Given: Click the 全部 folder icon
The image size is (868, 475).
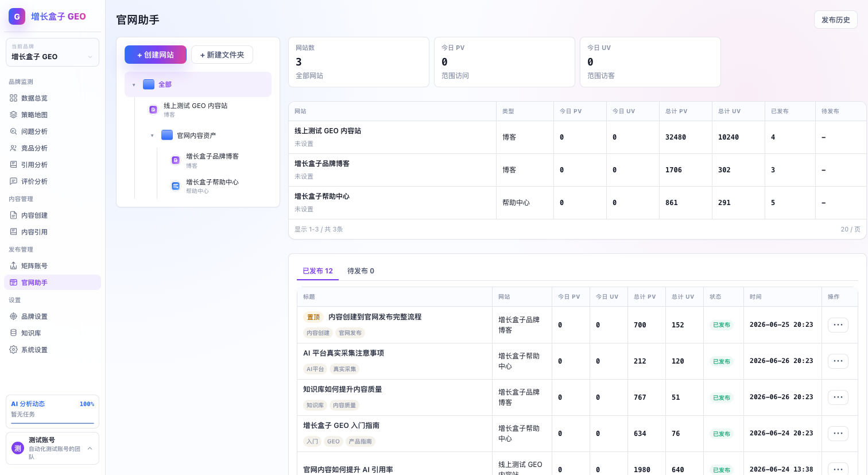Looking at the screenshot, I should tap(149, 84).
